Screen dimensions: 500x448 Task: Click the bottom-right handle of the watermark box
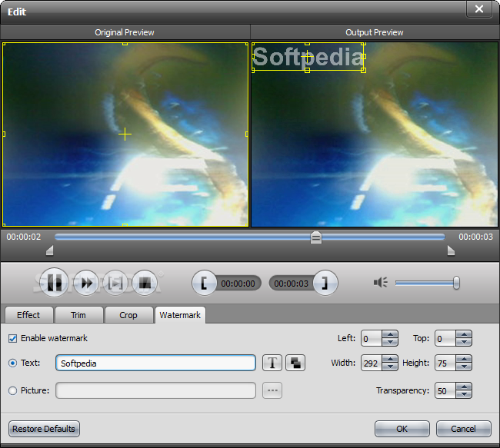tap(363, 70)
